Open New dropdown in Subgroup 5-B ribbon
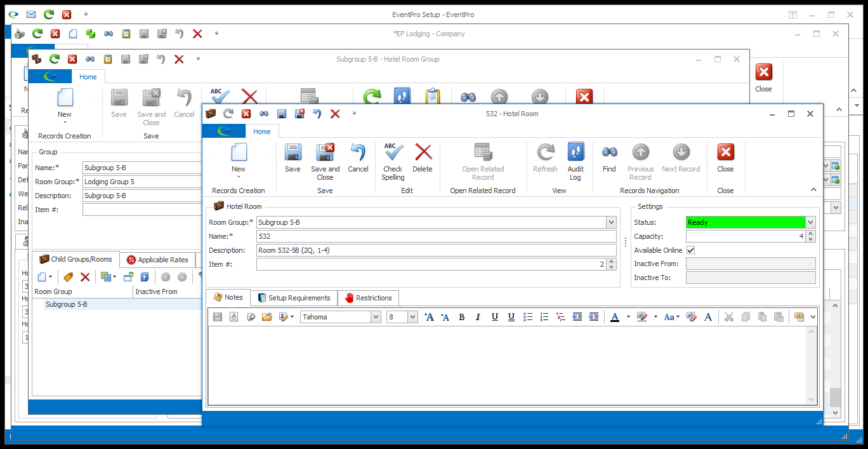This screenshot has width=868, height=449. [x=65, y=122]
